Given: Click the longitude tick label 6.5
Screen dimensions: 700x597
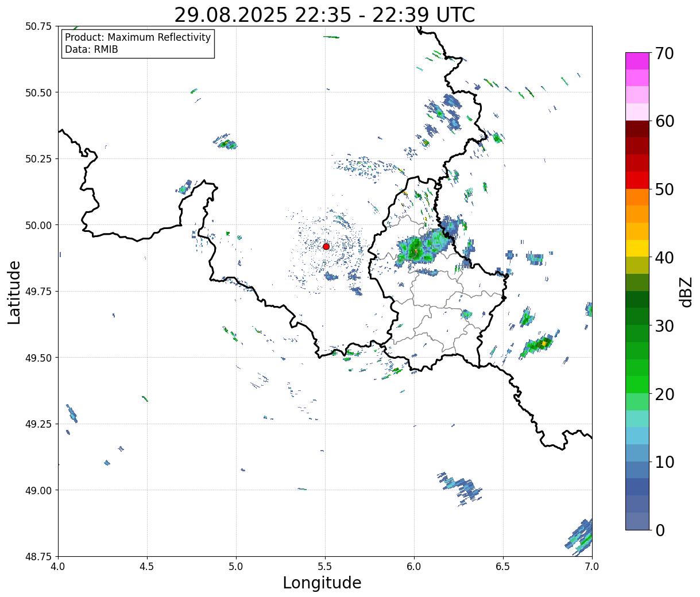Looking at the screenshot, I should [x=503, y=567].
